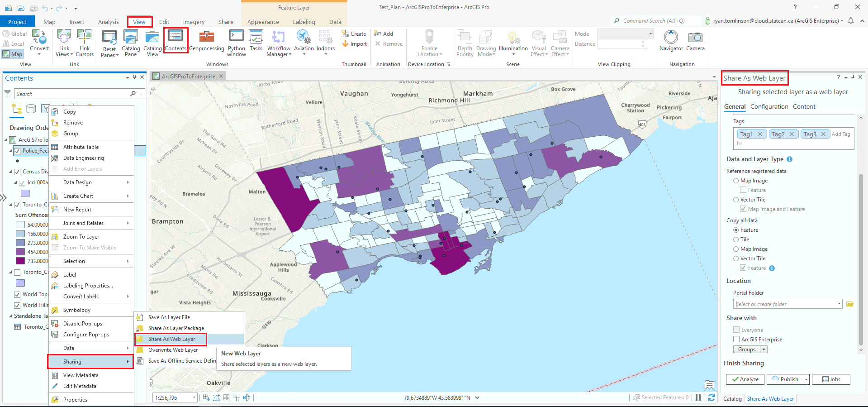The image size is (868, 407).
Task: Open Workflow Manager tool
Action: pos(279,43)
